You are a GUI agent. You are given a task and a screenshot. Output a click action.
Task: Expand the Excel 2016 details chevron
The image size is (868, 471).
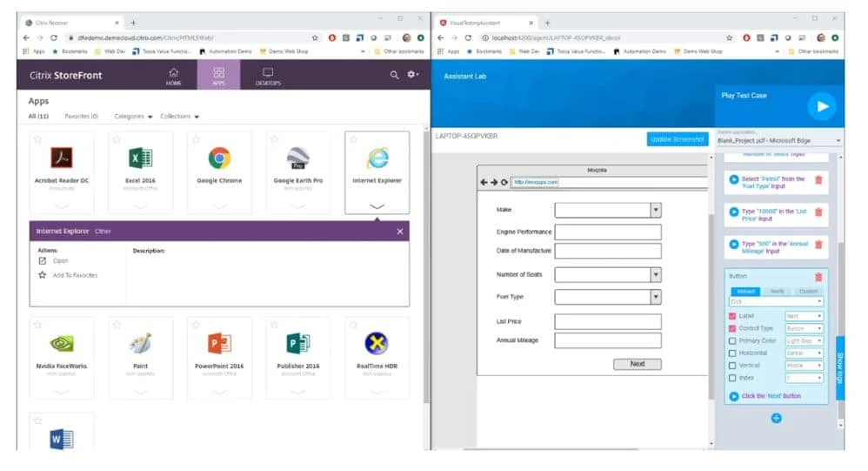point(141,206)
